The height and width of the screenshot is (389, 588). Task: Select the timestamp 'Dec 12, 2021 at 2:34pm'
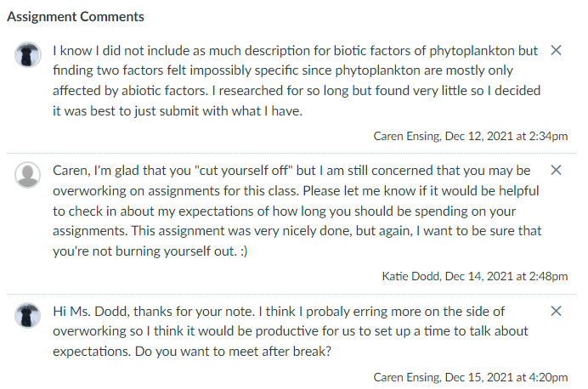point(506,136)
